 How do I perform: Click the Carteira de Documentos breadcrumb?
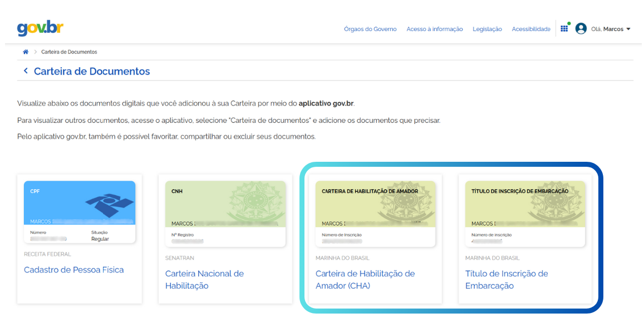pos(69,52)
